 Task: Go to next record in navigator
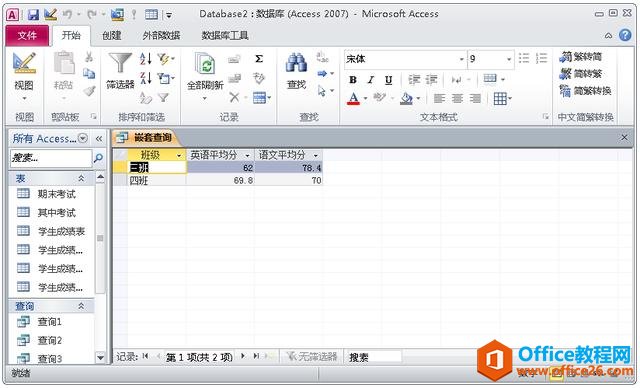pyautogui.click(x=243, y=356)
